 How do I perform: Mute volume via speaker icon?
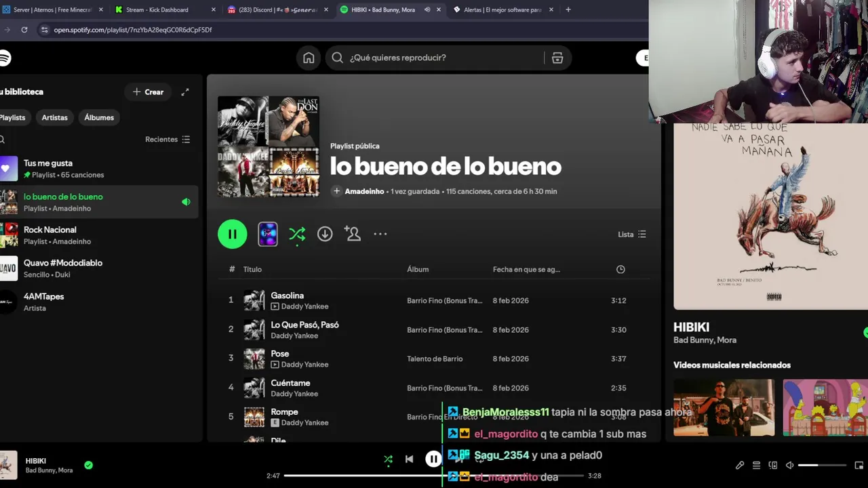[x=789, y=465]
